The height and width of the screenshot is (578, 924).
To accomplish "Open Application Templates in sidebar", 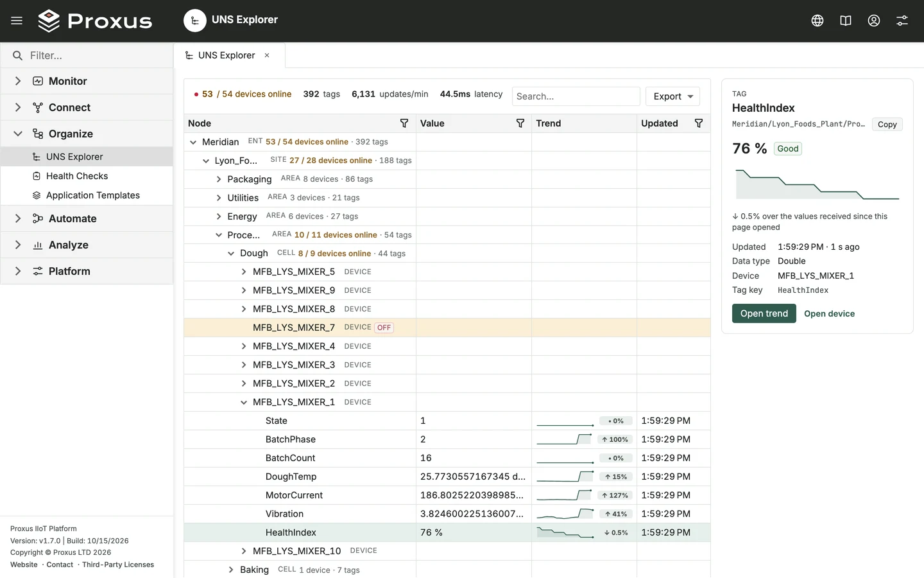I will 87,195.
